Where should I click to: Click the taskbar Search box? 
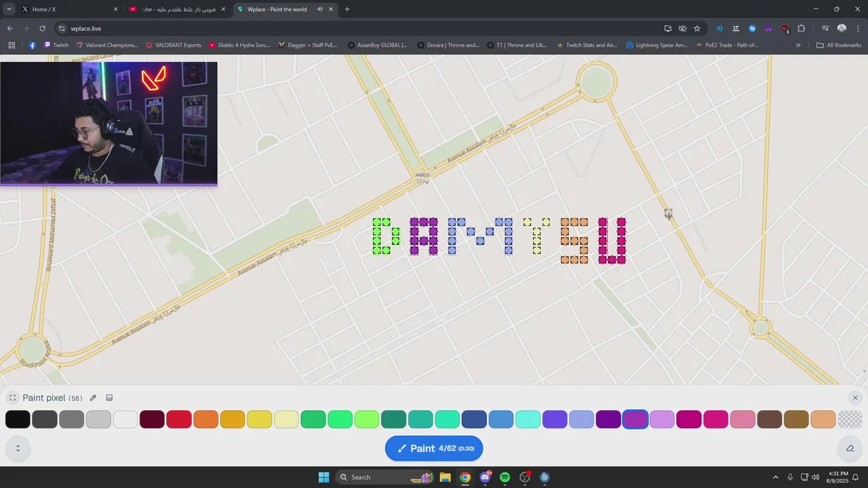386,477
